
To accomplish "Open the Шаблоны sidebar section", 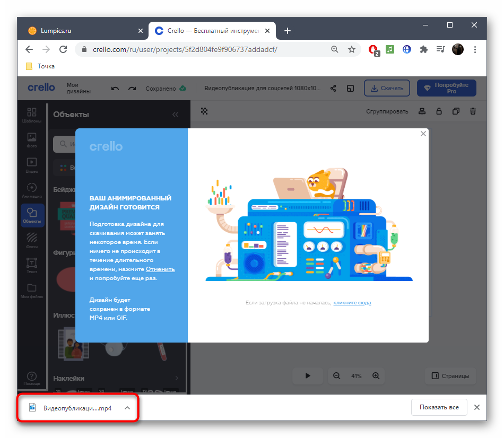I will tap(32, 115).
